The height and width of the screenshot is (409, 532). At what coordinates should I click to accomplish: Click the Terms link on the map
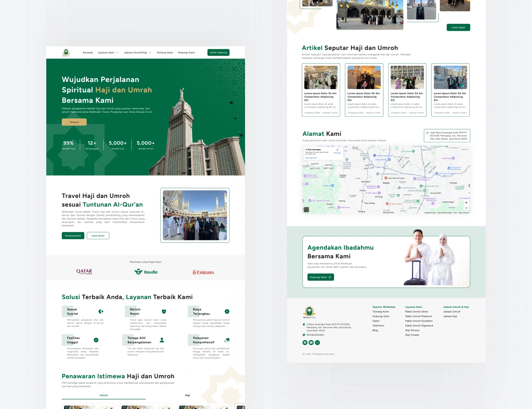pos(455,213)
